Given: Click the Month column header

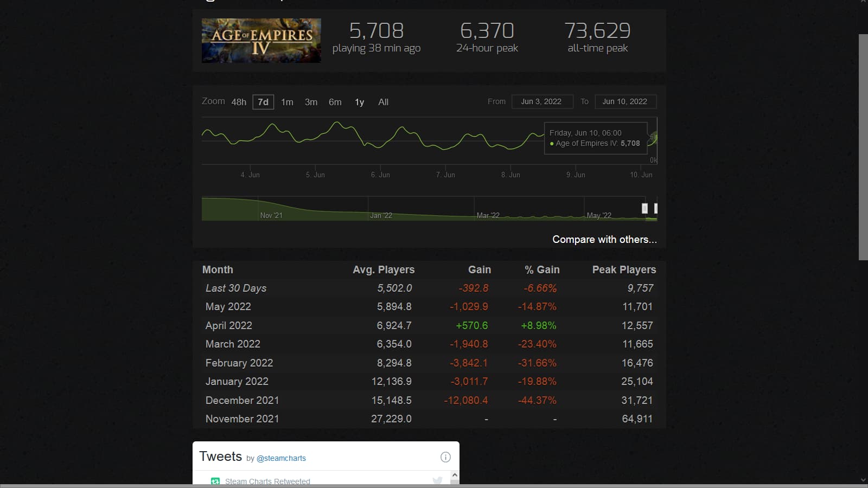Looking at the screenshot, I should (x=218, y=269).
